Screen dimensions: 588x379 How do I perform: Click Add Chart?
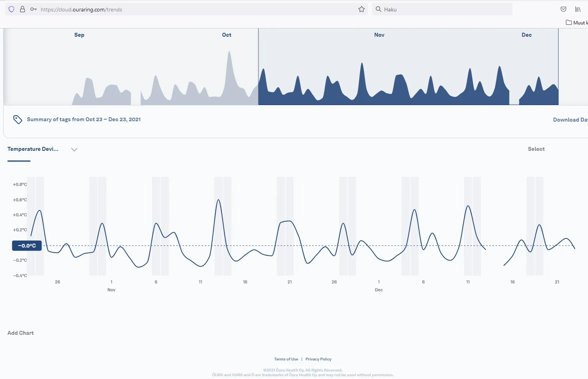pos(21,333)
